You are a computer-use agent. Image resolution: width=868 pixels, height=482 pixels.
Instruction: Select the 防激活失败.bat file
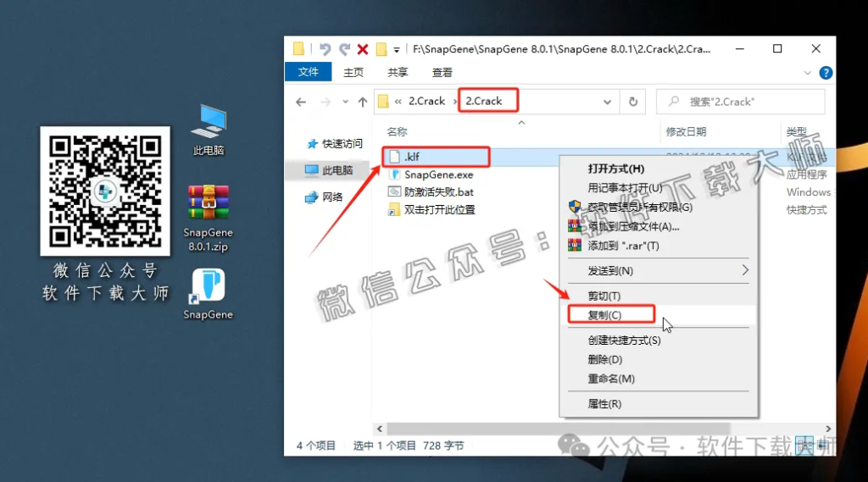(438, 192)
